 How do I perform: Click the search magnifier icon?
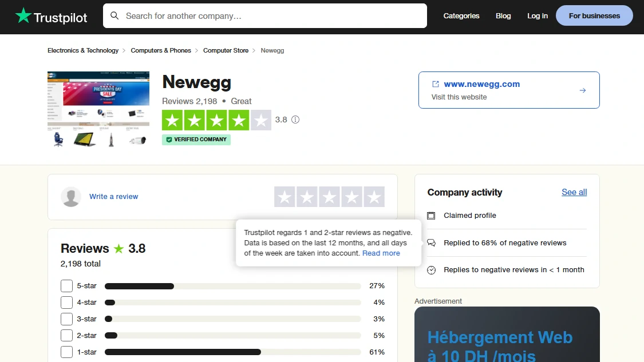(114, 15)
